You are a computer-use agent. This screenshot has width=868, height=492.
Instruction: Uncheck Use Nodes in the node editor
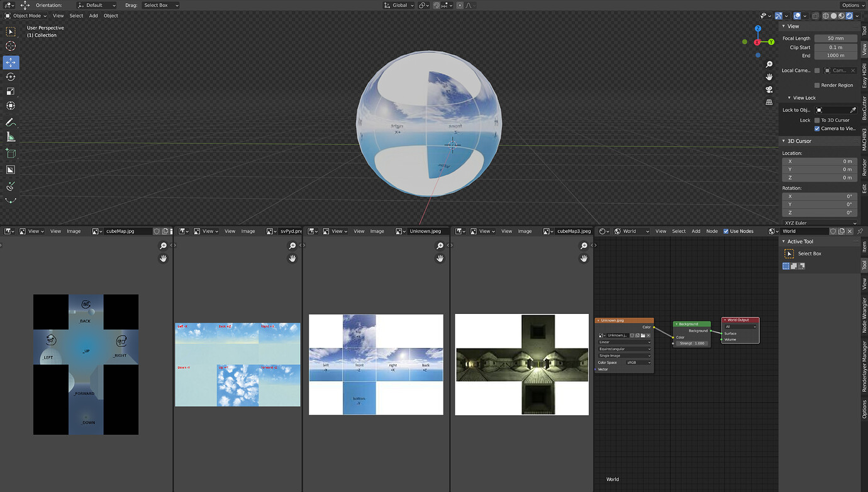tap(726, 231)
